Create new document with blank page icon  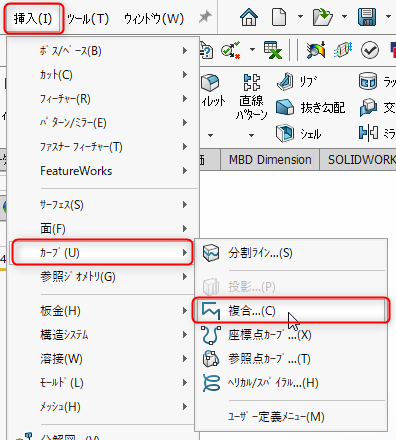(279, 17)
